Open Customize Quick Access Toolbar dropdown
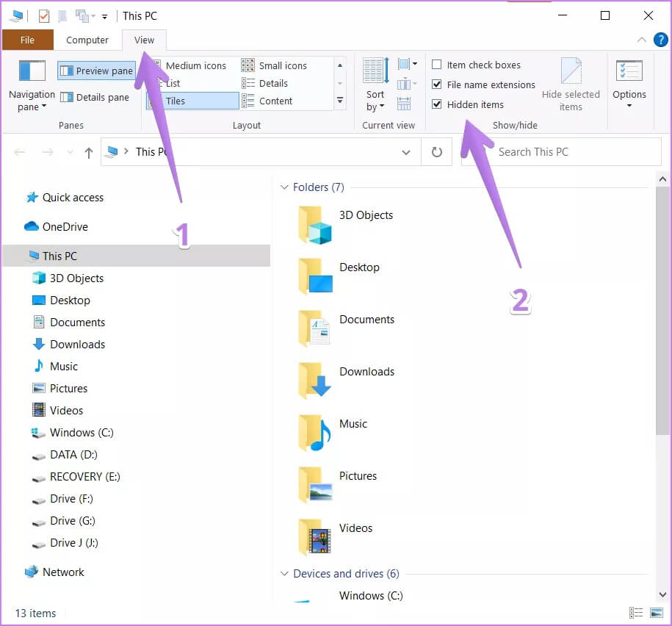This screenshot has width=672, height=626. (104, 17)
